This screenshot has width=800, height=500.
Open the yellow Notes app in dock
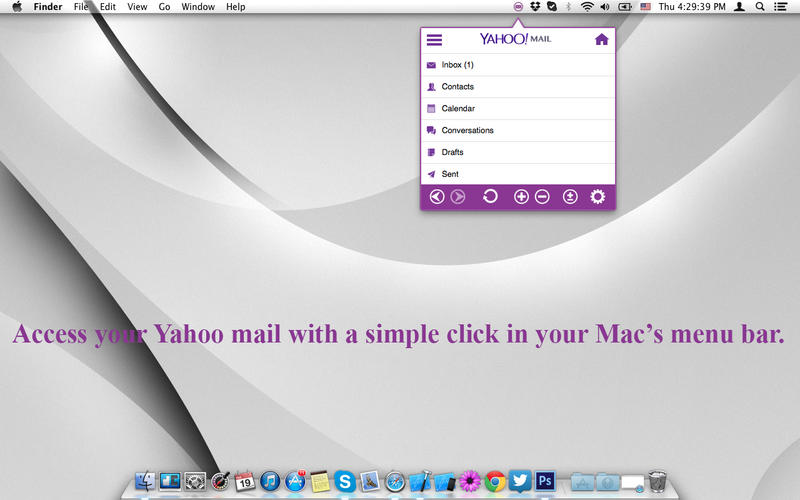[x=320, y=481]
